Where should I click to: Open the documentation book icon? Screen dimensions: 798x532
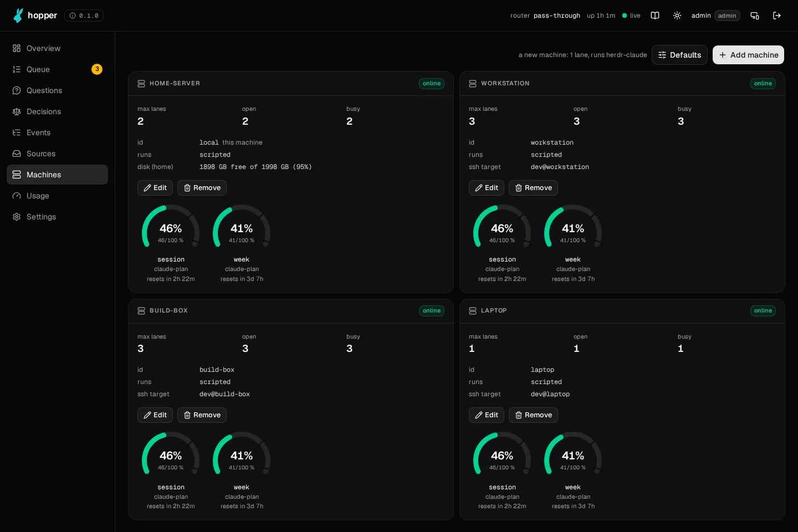point(655,16)
